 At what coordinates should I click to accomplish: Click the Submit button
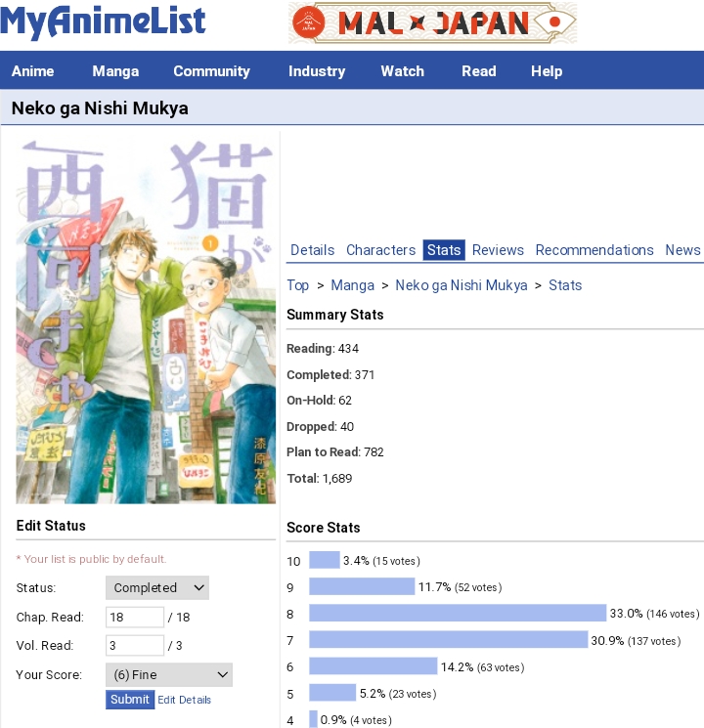pyautogui.click(x=130, y=700)
